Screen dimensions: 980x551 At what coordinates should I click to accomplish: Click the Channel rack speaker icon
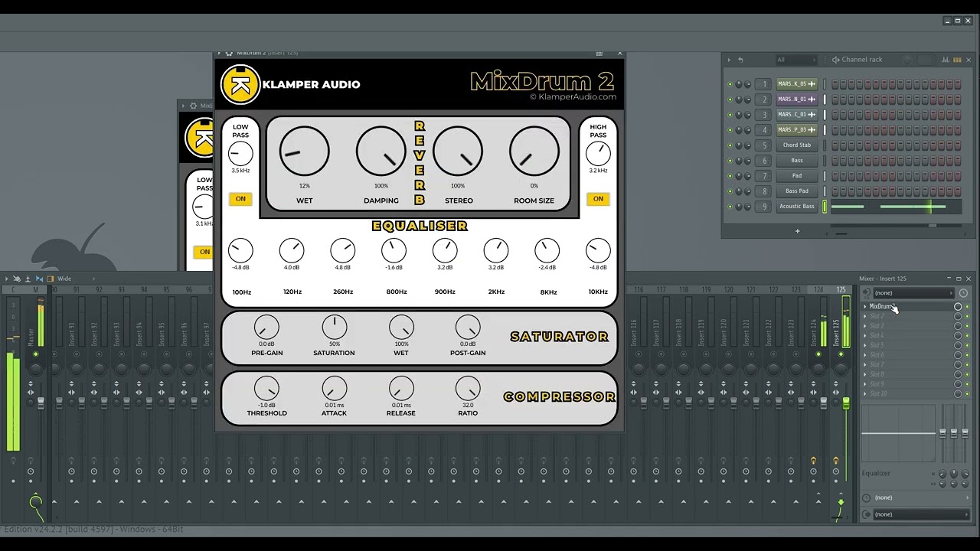836,60
